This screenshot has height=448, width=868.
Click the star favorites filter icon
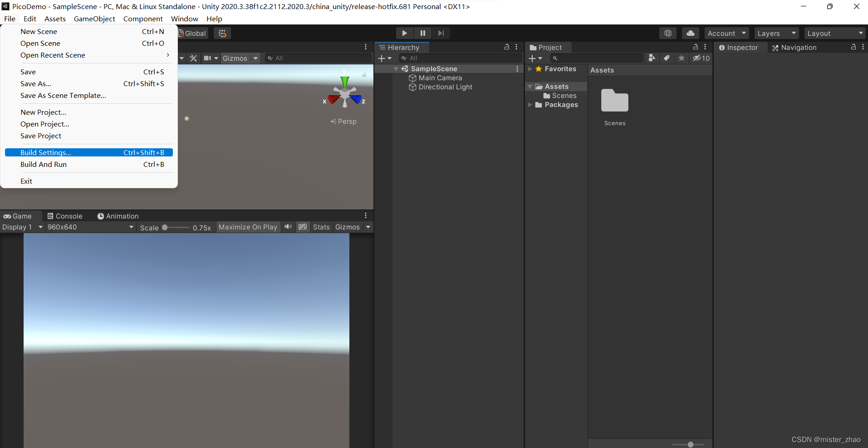pos(682,58)
